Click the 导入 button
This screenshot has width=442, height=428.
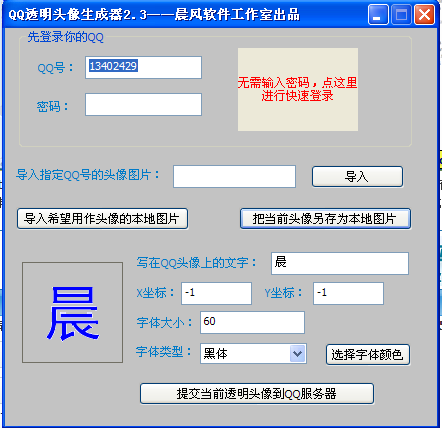click(357, 176)
